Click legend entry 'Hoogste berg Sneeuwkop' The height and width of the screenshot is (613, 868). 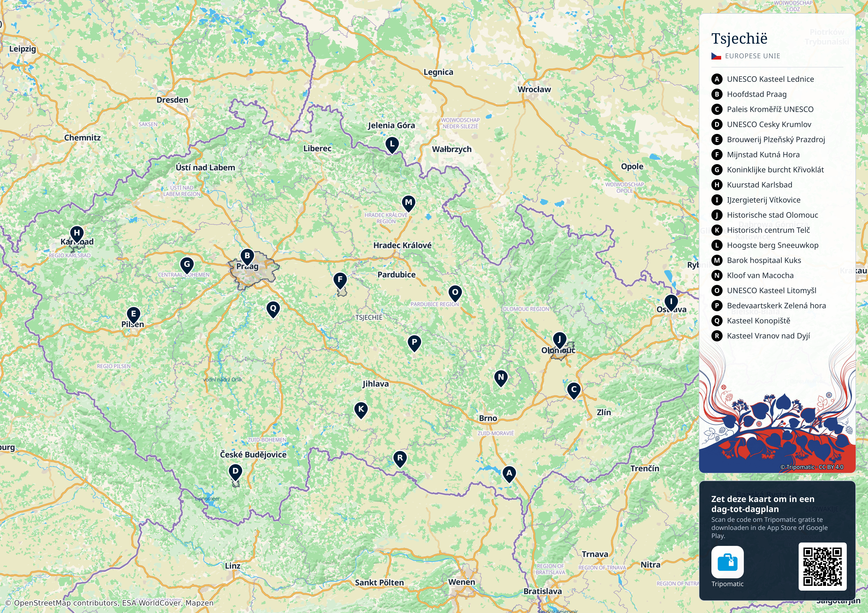tap(765, 246)
